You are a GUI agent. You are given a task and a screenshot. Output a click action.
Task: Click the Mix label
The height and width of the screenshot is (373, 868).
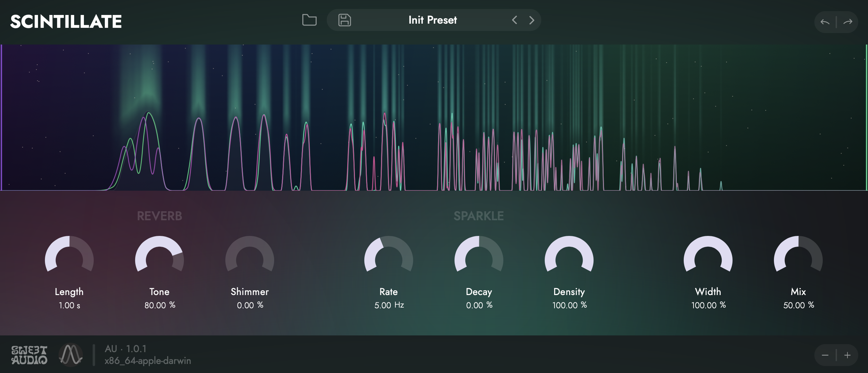[798, 292]
